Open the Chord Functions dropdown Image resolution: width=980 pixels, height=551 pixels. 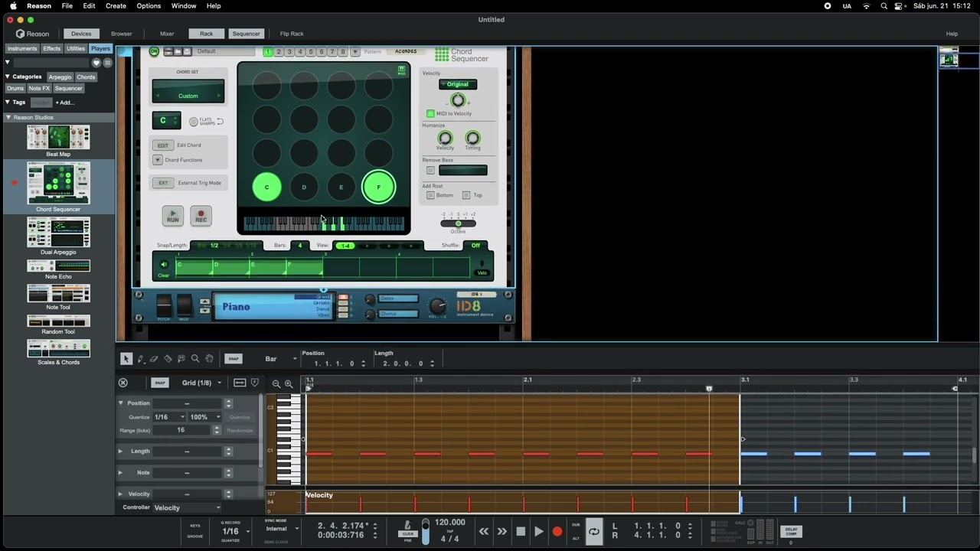click(x=158, y=160)
